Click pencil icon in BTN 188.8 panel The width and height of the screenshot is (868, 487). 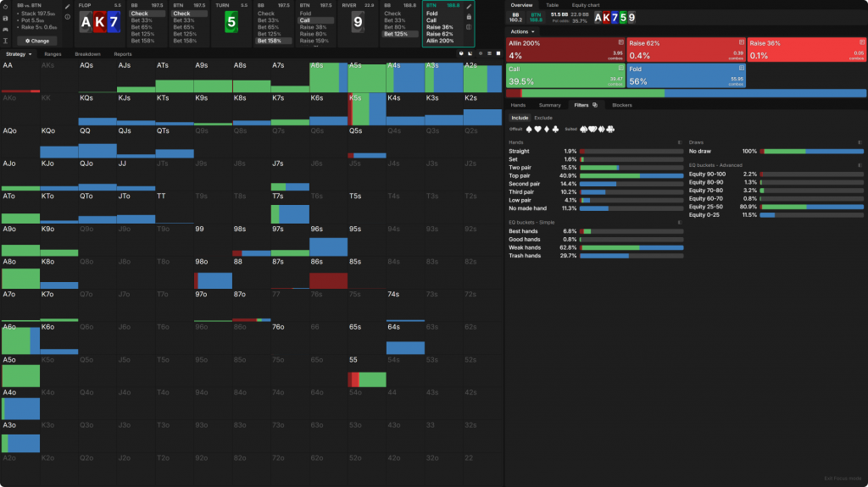[469, 7]
